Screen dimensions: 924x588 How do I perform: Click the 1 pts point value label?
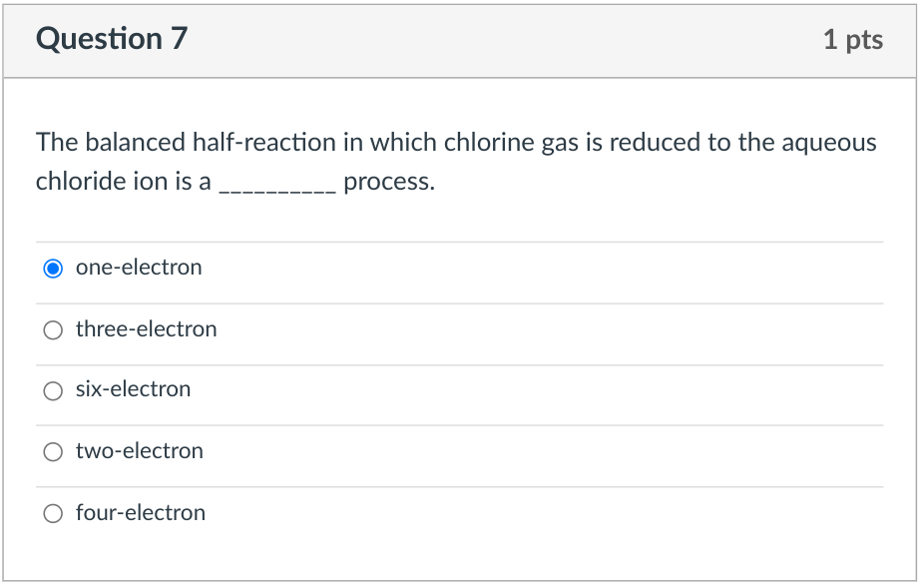point(855,40)
